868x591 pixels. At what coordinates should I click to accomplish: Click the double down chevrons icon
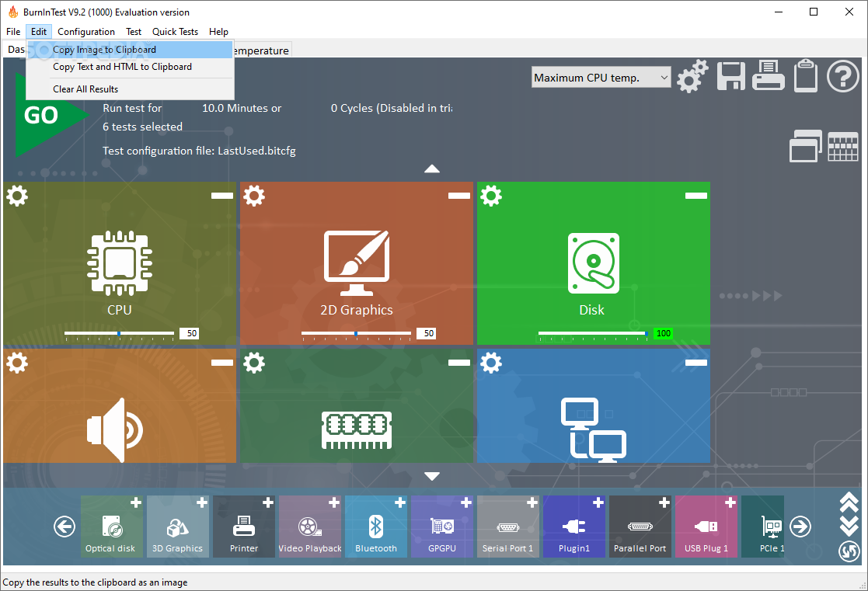[849, 527]
